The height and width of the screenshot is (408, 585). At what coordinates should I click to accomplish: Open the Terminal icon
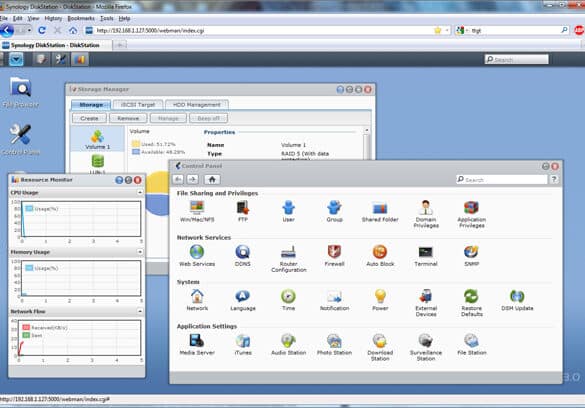[x=426, y=255]
